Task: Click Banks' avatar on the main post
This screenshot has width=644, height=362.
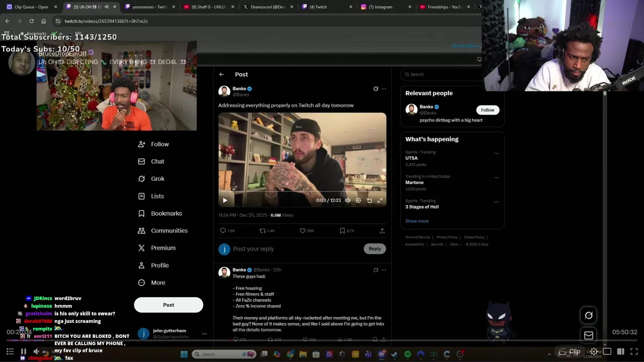Action: 224,91
